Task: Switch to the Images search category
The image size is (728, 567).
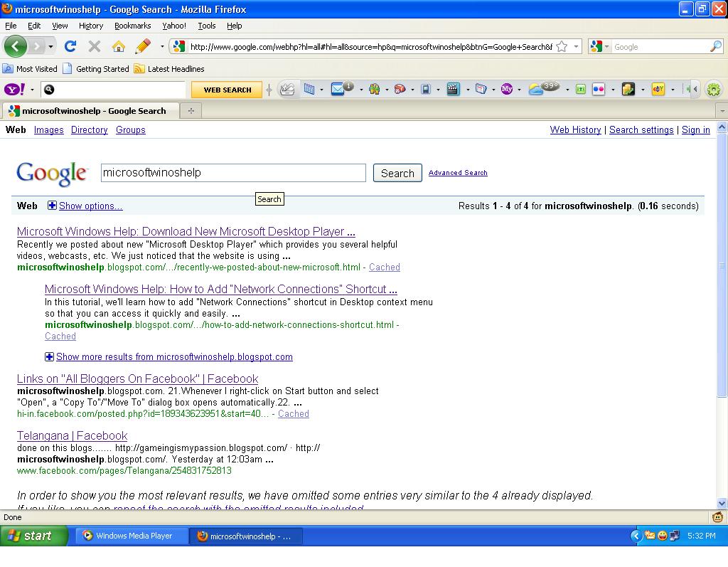Action: 48,130
